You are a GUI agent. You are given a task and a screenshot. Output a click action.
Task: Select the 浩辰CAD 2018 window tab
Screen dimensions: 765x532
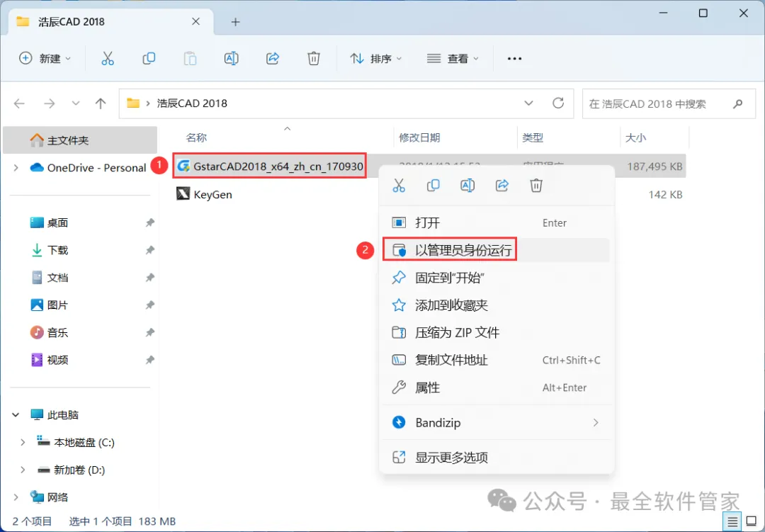click(x=111, y=22)
